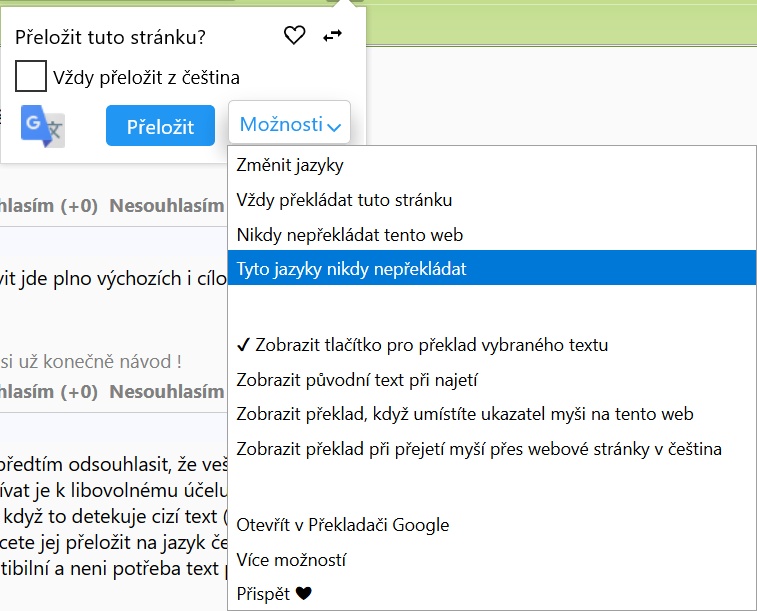757x611 pixels.
Task: Click 'Přispět' donate entry with heart
Action: pyautogui.click(x=274, y=594)
